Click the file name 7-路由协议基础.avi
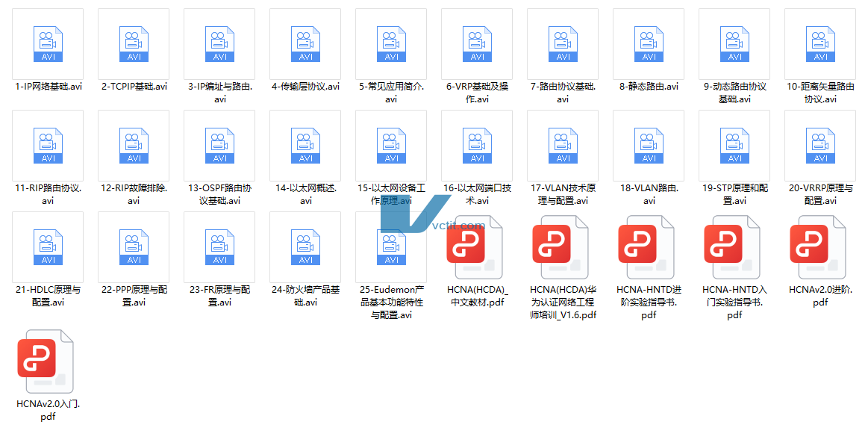 [x=563, y=93]
